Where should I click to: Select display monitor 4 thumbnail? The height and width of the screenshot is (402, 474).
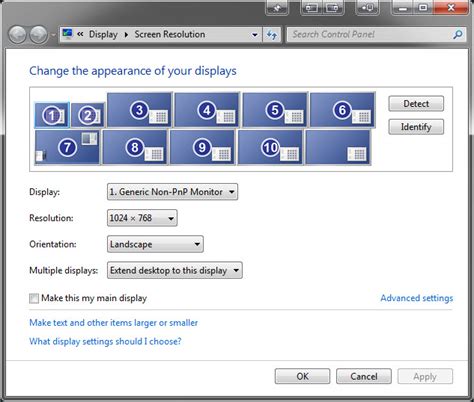(207, 110)
